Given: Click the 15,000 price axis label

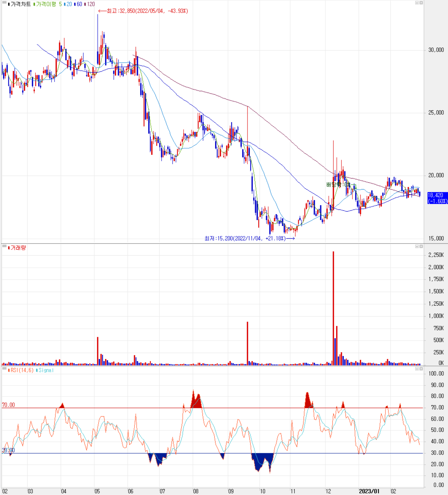Looking at the screenshot, I should tap(436, 239).
